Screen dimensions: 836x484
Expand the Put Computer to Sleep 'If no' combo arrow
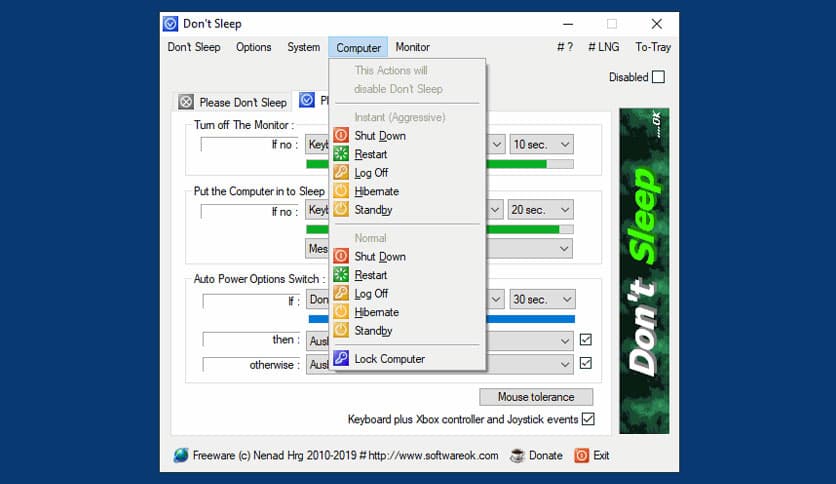(495, 210)
